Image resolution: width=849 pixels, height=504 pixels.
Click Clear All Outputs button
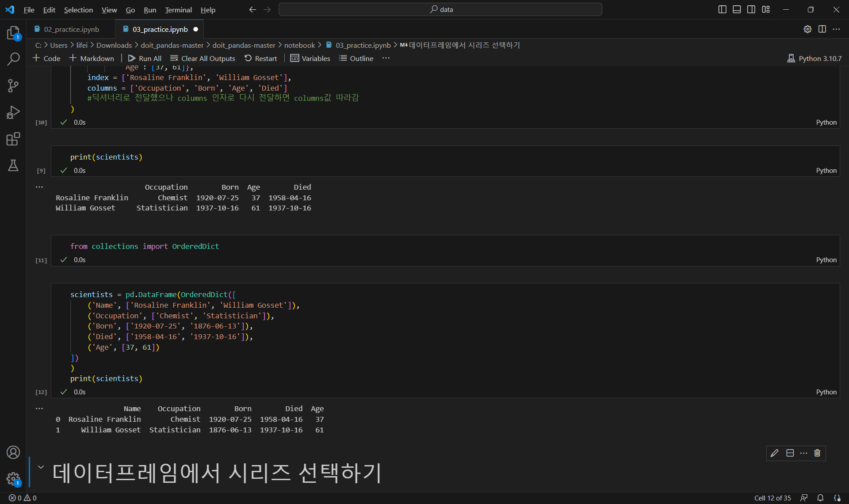[203, 58]
